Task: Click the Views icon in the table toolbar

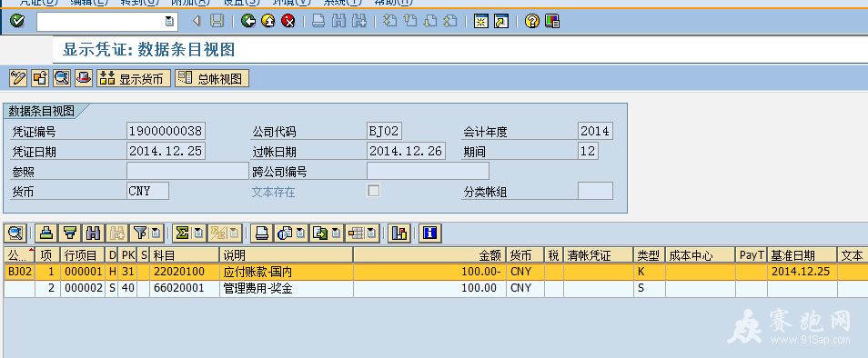Action: [285, 234]
